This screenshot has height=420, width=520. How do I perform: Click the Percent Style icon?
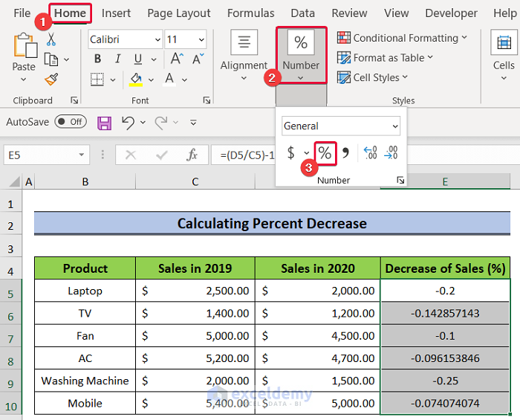(325, 153)
